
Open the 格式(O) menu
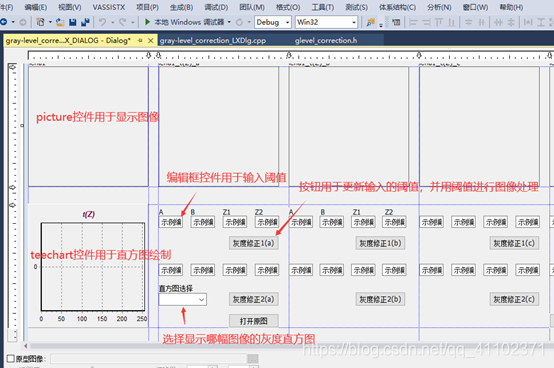(x=288, y=7)
